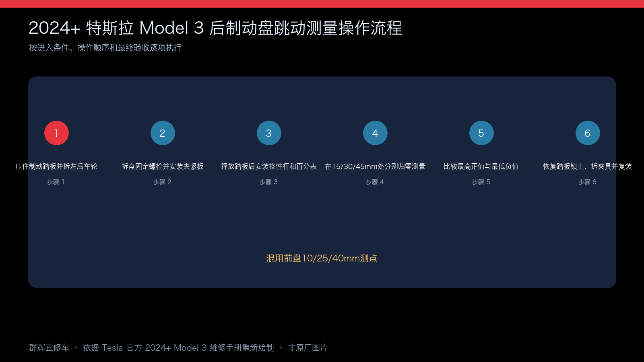Click the '步骤 5' label
The height and width of the screenshot is (362, 644).
[481, 182]
